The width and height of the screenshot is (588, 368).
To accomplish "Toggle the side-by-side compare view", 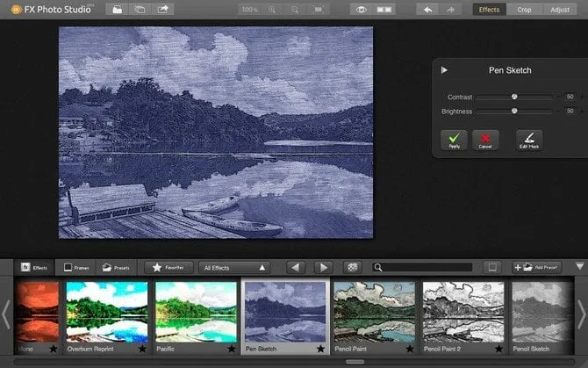I will [384, 9].
